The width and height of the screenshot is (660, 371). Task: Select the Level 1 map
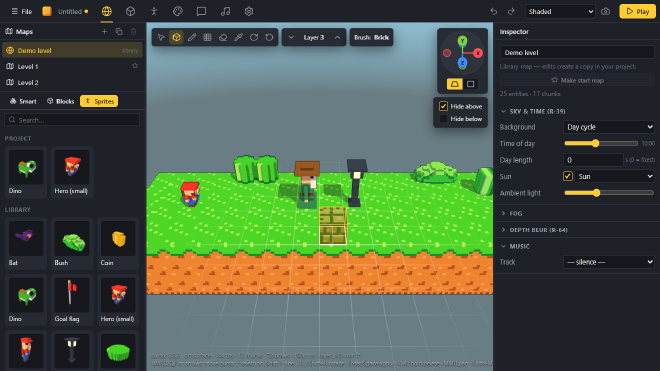coord(72,66)
